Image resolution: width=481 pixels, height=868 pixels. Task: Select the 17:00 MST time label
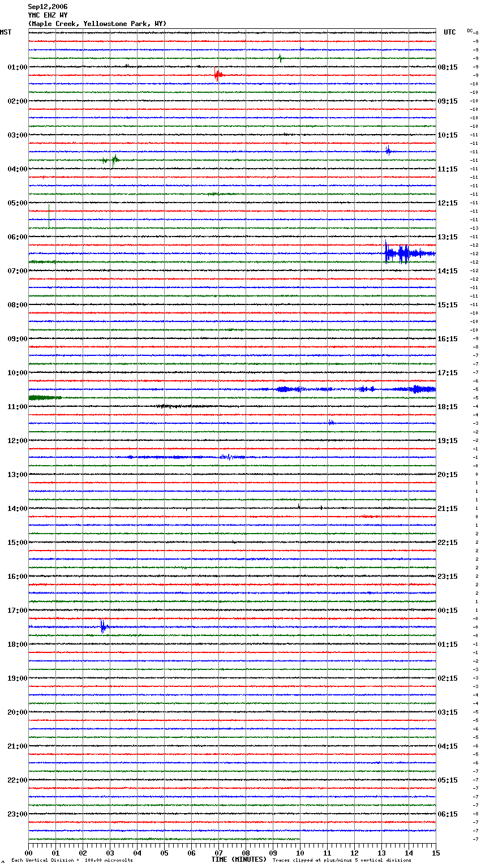(x=18, y=611)
